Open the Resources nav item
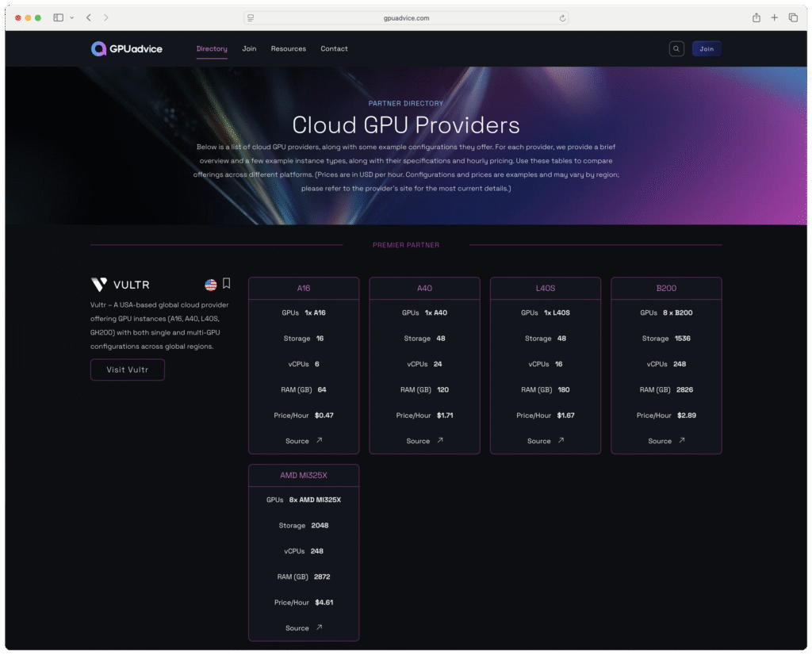Image resolution: width=812 pixels, height=655 pixels. [289, 48]
